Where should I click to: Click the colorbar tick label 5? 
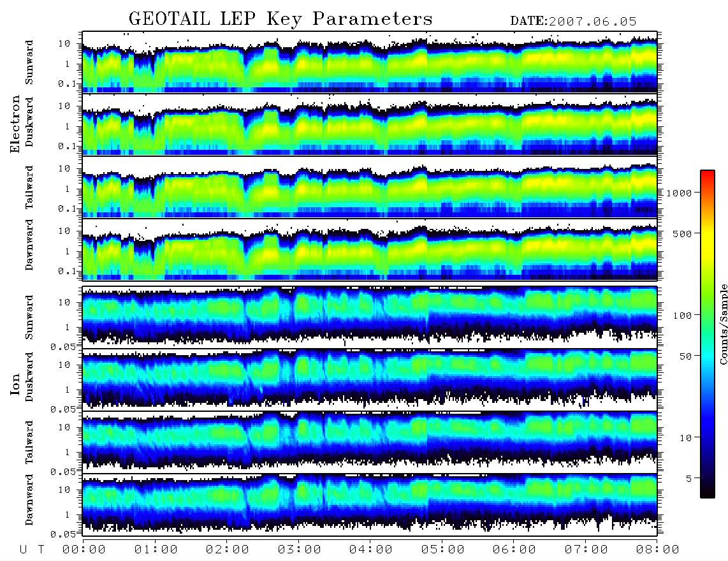coord(689,478)
